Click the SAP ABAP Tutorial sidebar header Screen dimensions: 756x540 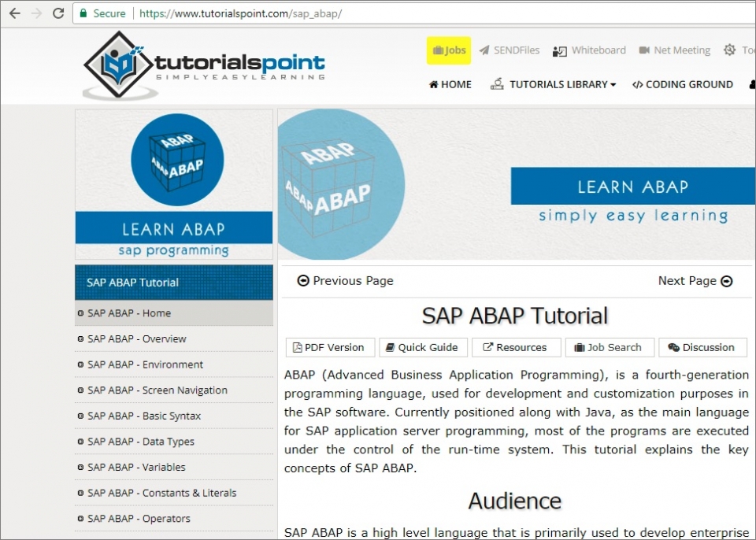point(174,283)
